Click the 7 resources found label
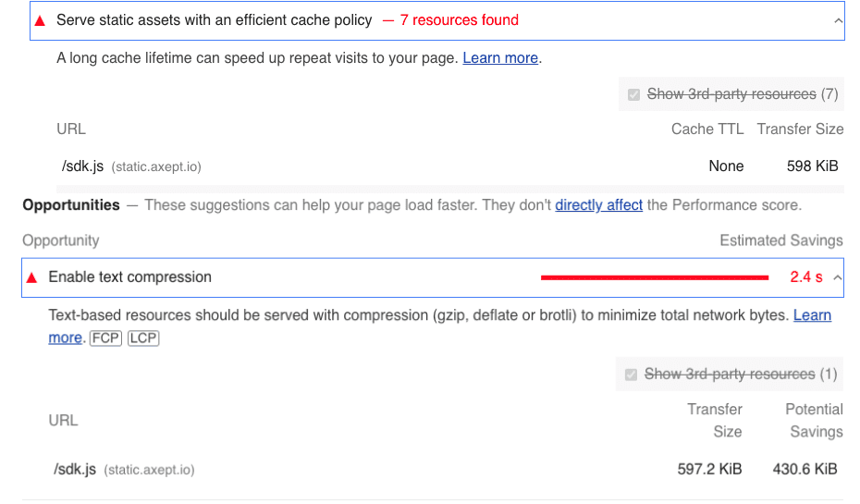Image resolution: width=860 pixels, height=504 pixels. 459,20
